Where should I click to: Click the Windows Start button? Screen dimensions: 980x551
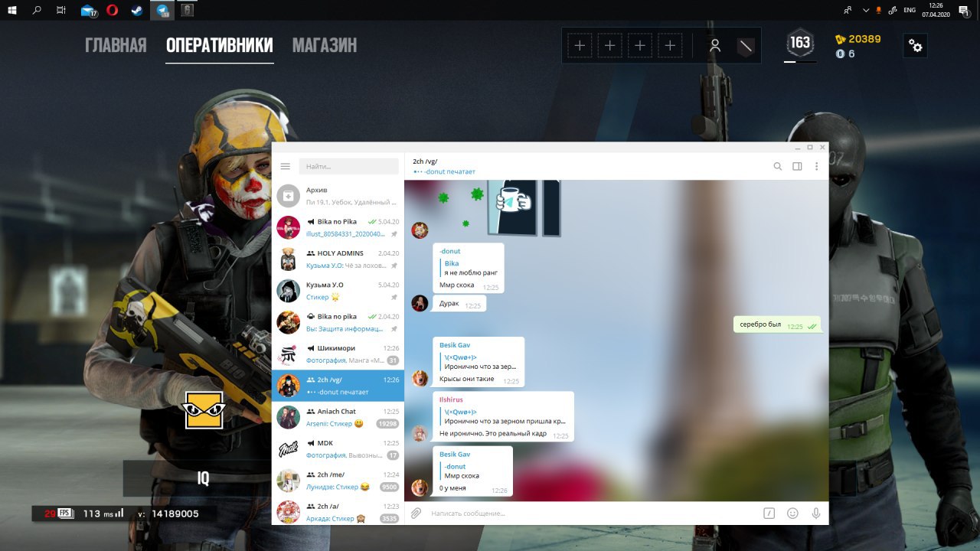coord(13,10)
